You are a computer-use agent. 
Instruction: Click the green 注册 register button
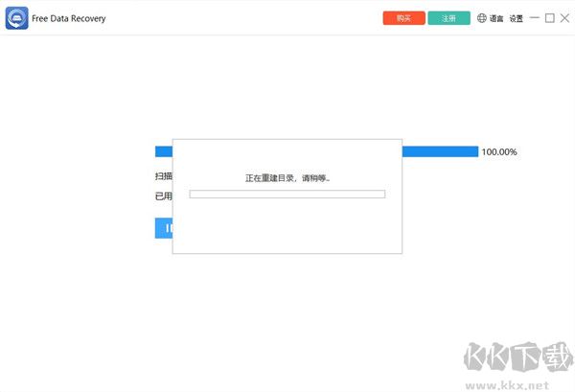(x=448, y=18)
